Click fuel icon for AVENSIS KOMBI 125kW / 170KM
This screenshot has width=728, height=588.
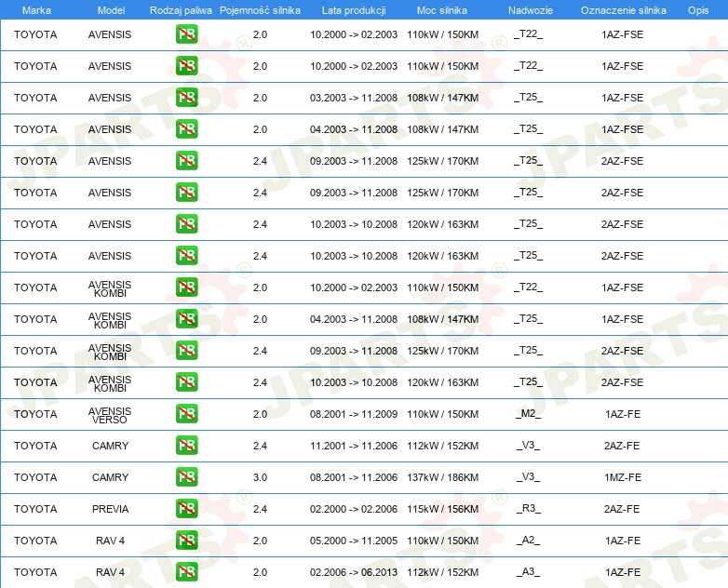(x=186, y=350)
